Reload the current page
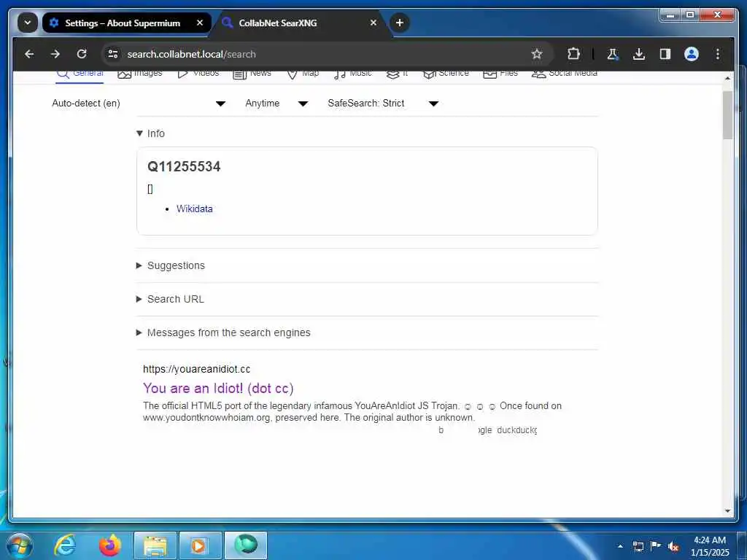The height and width of the screenshot is (560, 747). point(82,54)
